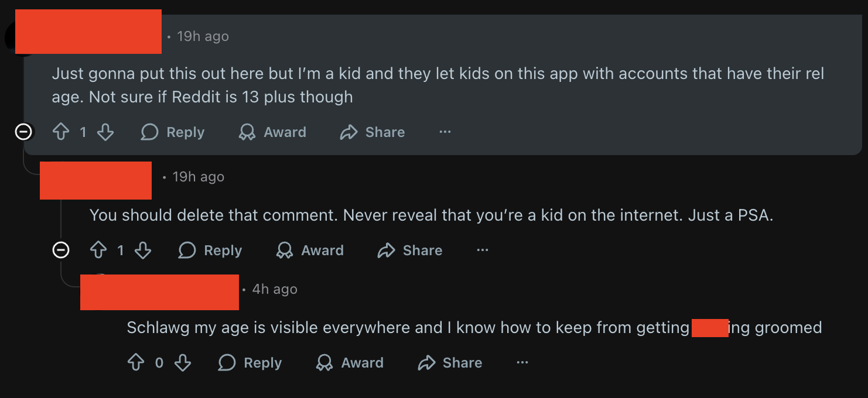The image size is (868, 398).
Task: Share the "Schlawg my age" comment
Action: (450, 363)
